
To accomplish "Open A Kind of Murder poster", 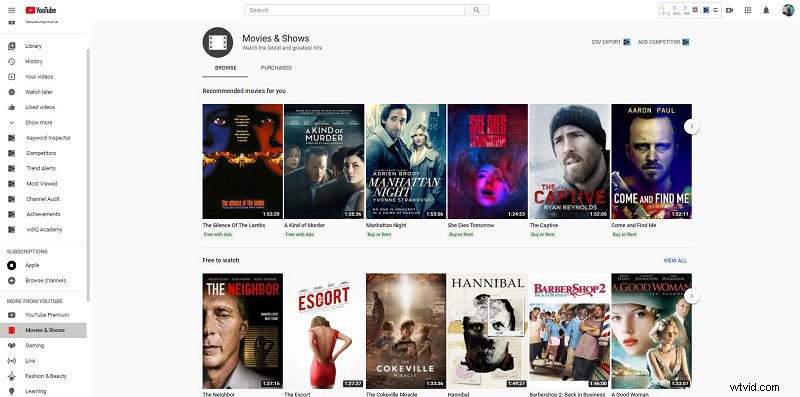I will pyautogui.click(x=324, y=161).
